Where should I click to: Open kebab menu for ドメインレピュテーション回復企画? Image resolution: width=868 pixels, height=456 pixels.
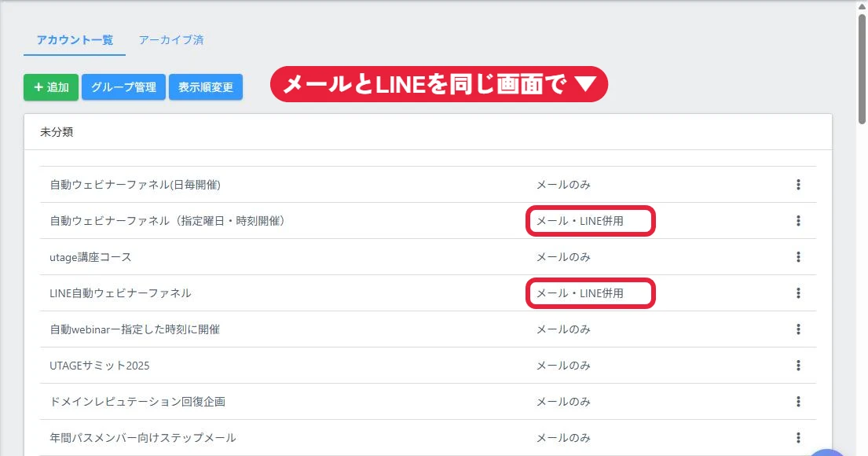point(798,401)
